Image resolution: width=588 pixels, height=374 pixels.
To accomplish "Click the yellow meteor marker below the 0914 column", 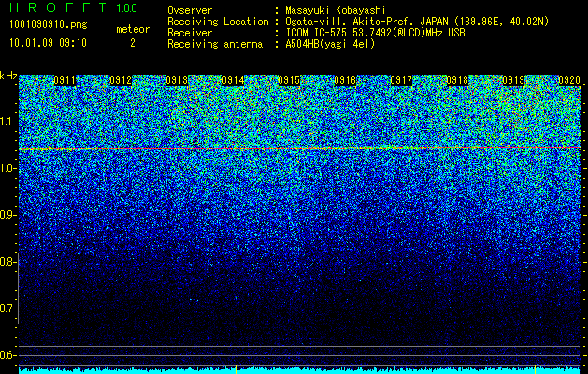I will (236, 369).
